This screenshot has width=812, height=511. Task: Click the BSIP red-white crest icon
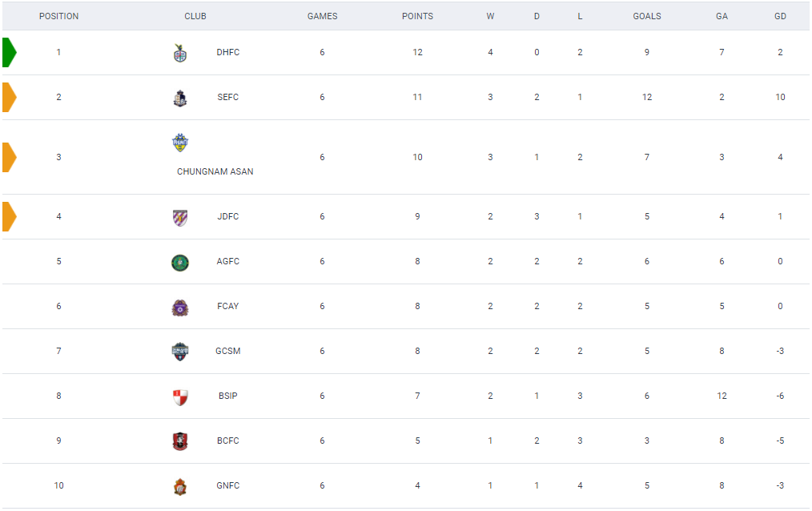(x=180, y=396)
